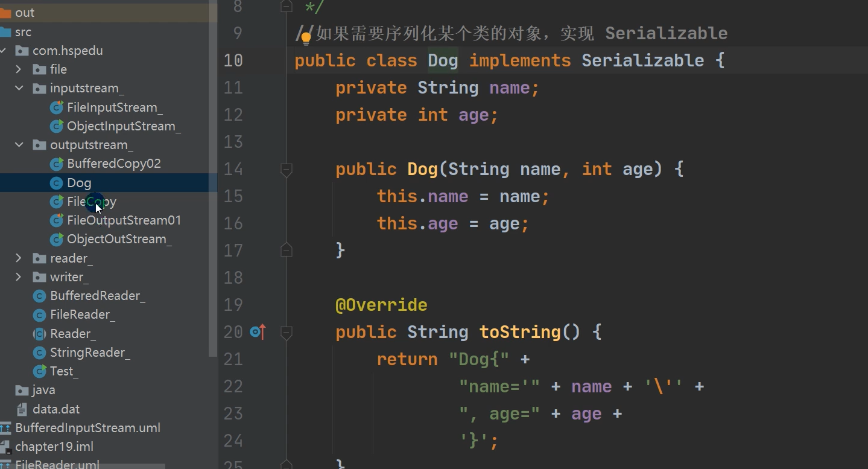
Task: Select the Test_ file name
Action: pyautogui.click(x=64, y=371)
